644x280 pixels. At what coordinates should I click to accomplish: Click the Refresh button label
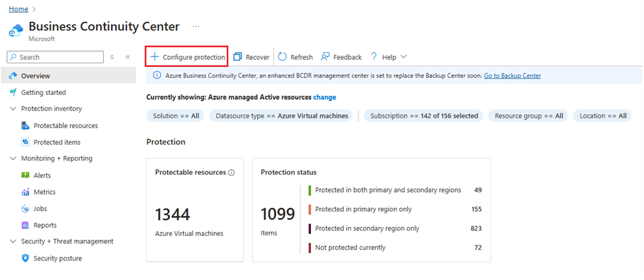[x=301, y=58]
